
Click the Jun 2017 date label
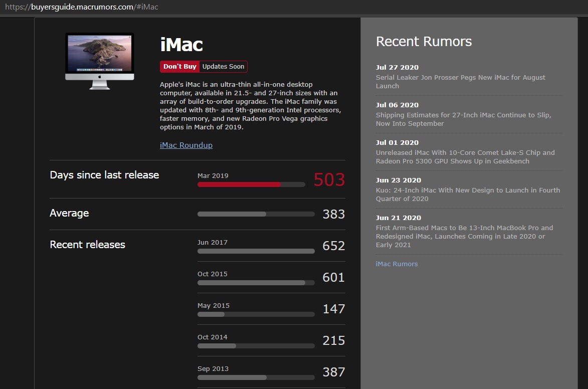[213, 242]
